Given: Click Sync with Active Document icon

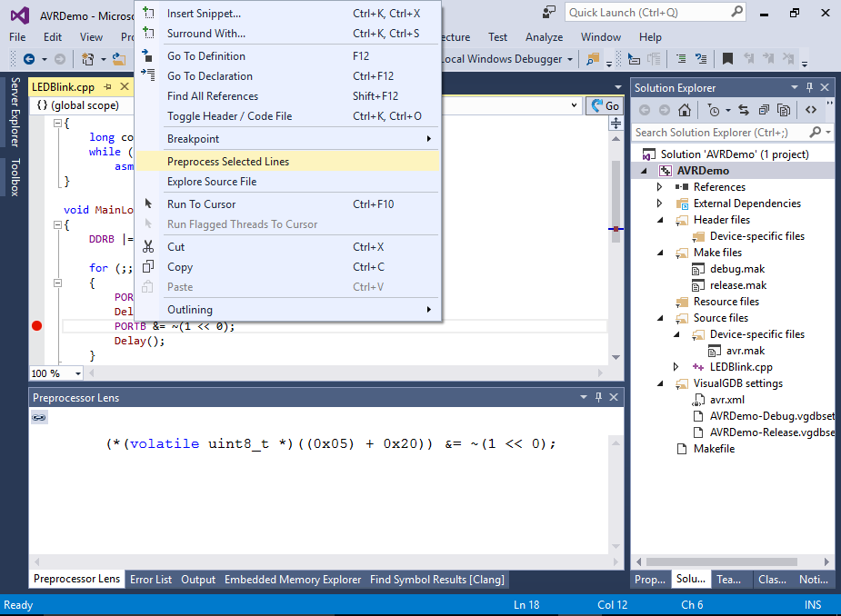Looking at the screenshot, I should coord(744,110).
